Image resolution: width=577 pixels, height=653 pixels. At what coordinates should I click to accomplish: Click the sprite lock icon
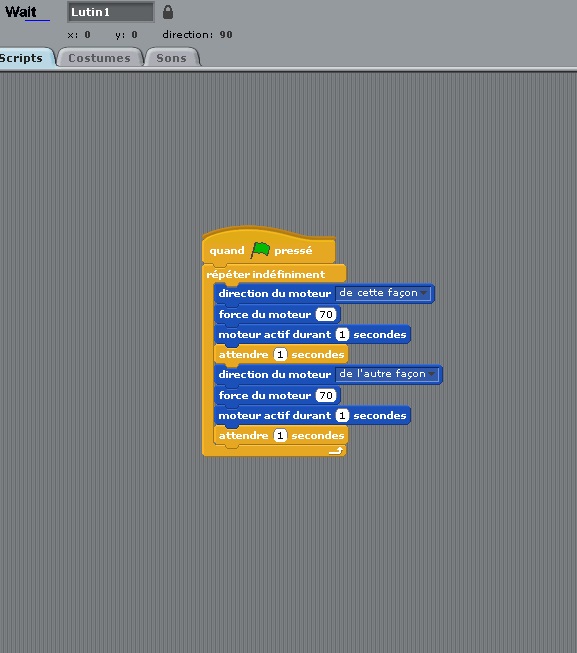tap(168, 12)
